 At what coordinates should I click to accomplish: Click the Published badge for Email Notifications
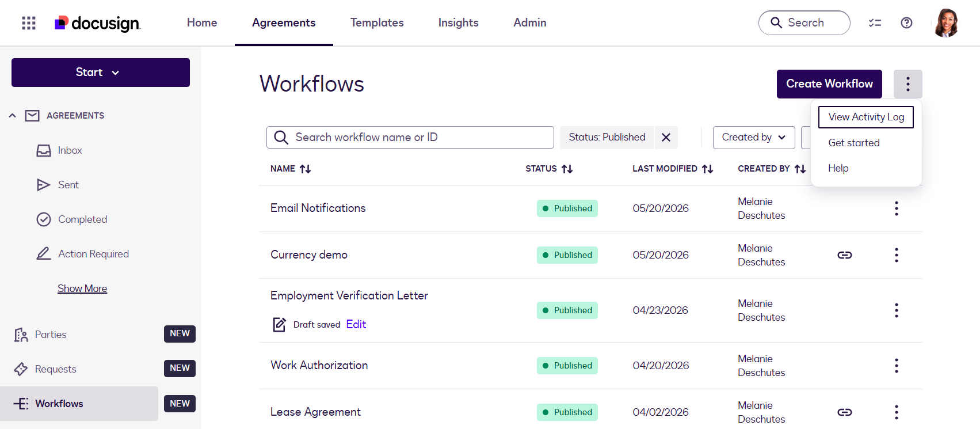click(567, 208)
